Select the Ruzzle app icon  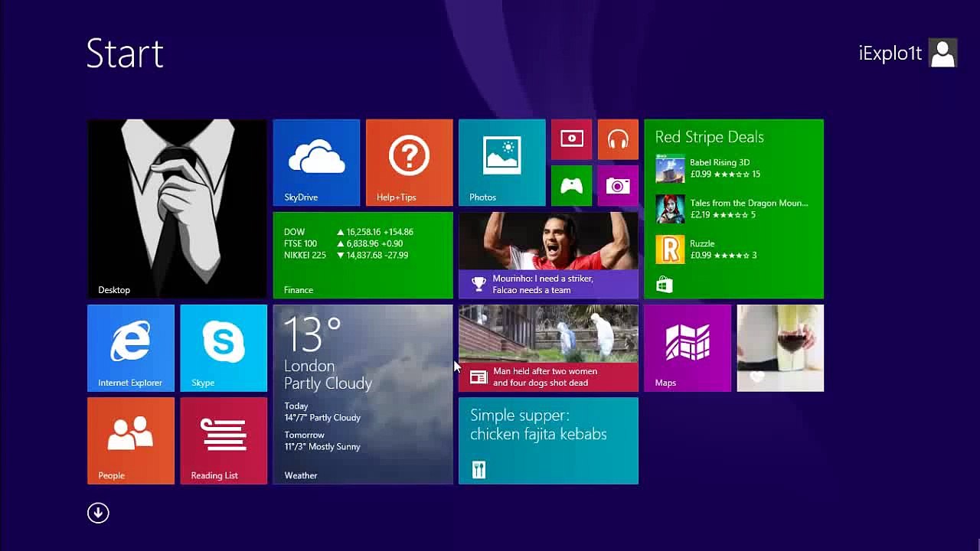tap(670, 249)
